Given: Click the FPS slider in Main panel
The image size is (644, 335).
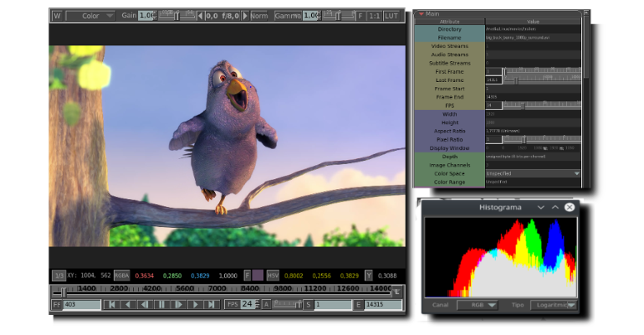Looking at the screenshot, I should coord(542,106).
